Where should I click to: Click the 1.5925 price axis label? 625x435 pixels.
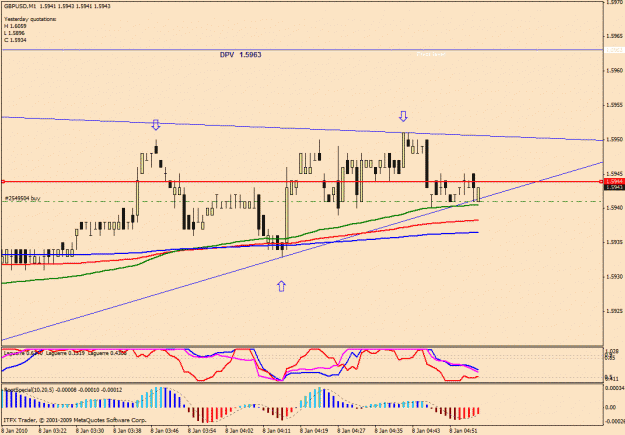[x=614, y=311]
